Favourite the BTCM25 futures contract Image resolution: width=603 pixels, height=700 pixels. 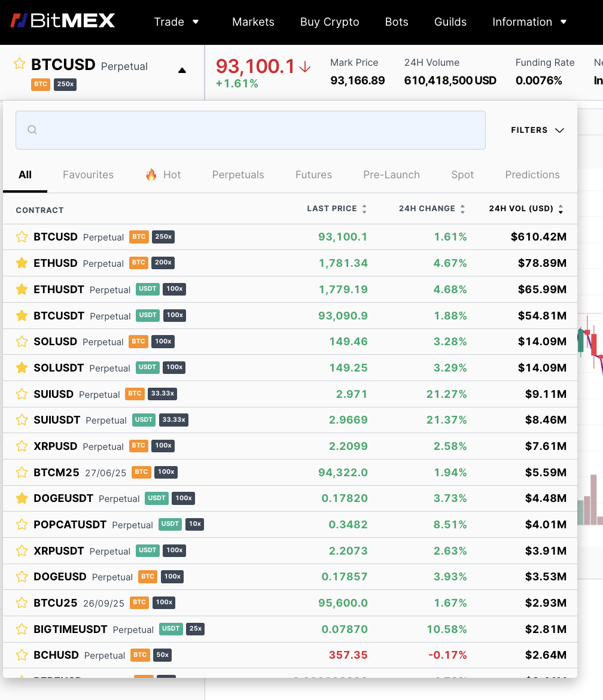[22, 472]
